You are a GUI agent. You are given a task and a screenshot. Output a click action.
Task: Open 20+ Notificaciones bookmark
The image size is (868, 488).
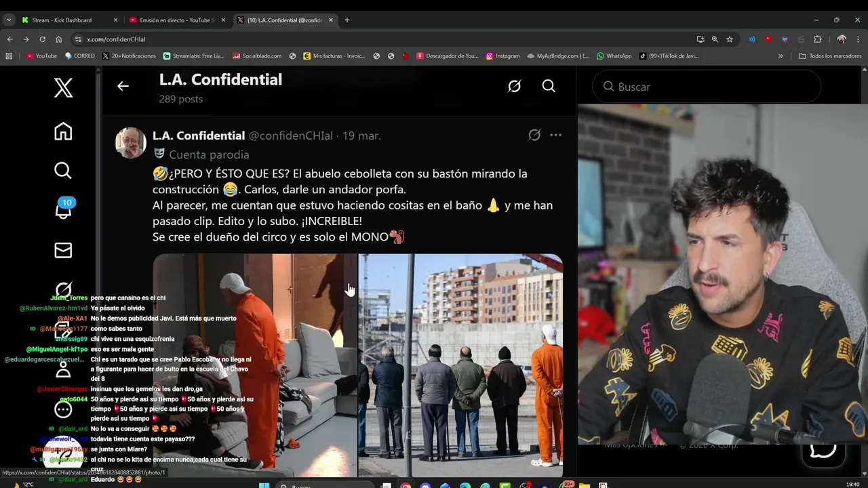[x=129, y=56]
